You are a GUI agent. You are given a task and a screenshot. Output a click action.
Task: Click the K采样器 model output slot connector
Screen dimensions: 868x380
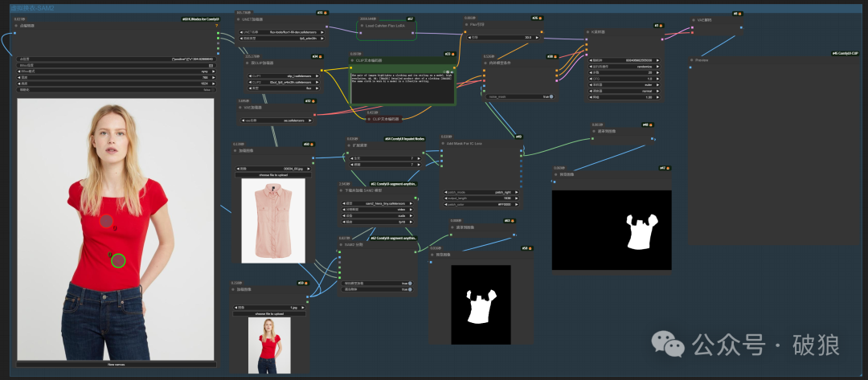tap(661, 39)
